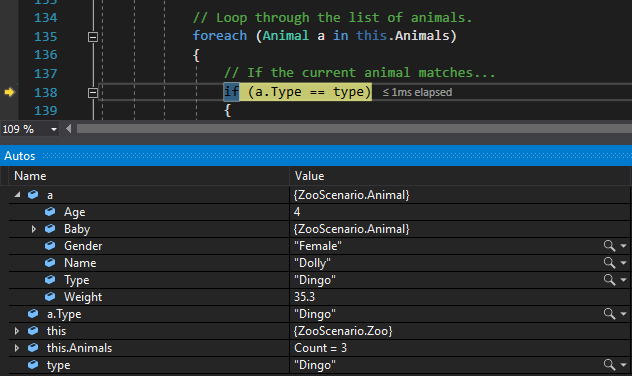
Task: Click line number 137
Action: click(x=46, y=73)
